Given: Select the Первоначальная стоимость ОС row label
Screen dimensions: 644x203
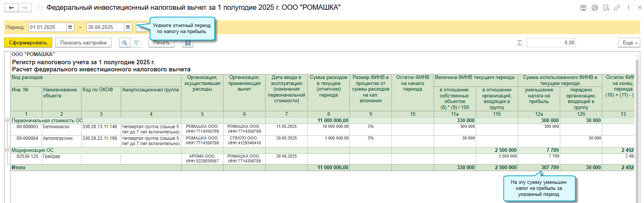Looking at the screenshot, I should [47, 121].
